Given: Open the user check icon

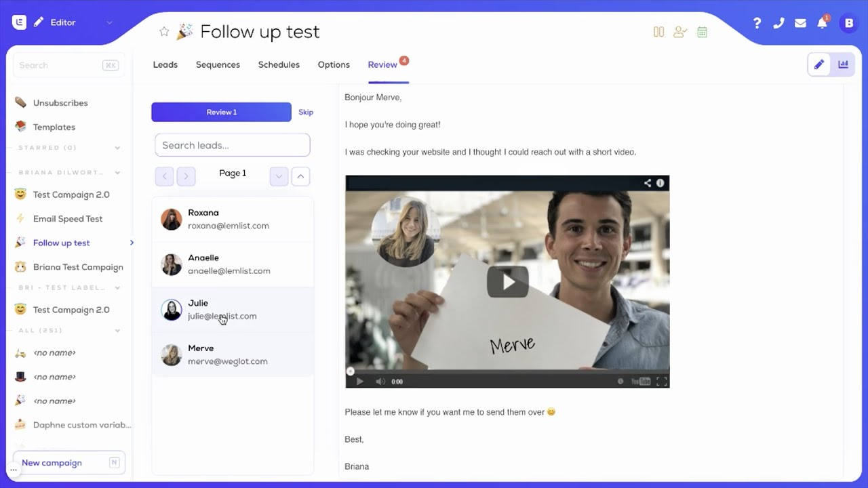Looking at the screenshot, I should click(679, 32).
